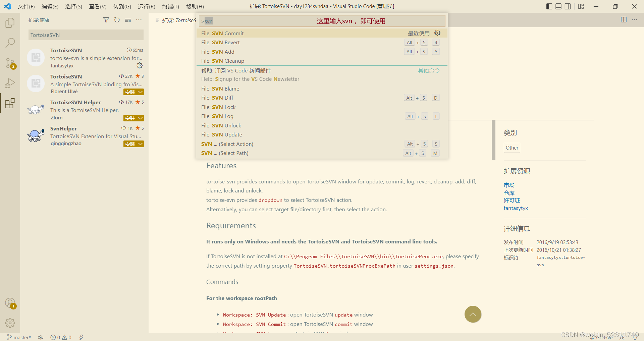Filter extensions with the funnel icon
The image size is (644, 341).
pyautogui.click(x=106, y=20)
